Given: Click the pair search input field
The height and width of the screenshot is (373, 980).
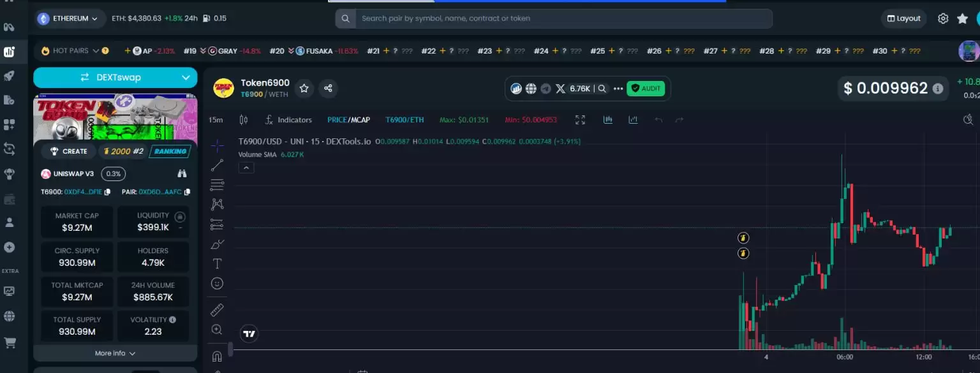Looking at the screenshot, I should [561, 18].
